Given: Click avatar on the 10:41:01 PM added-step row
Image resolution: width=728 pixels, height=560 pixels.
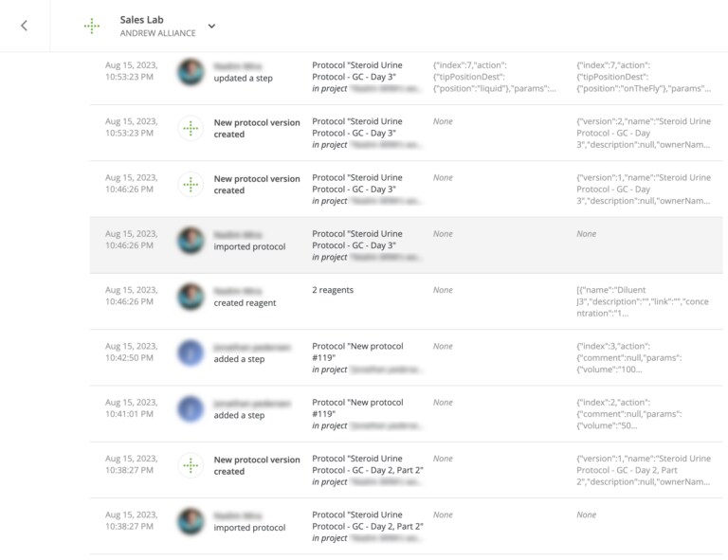Looking at the screenshot, I should (191, 409).
